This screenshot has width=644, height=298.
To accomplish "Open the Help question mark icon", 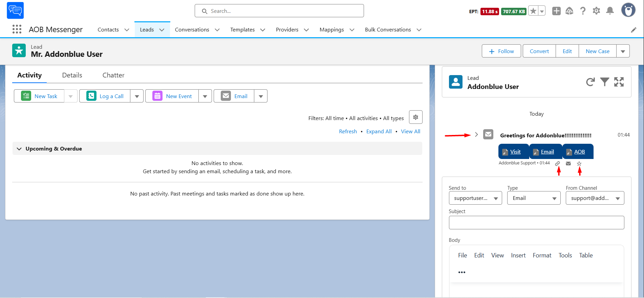I will tap(583, 11).
